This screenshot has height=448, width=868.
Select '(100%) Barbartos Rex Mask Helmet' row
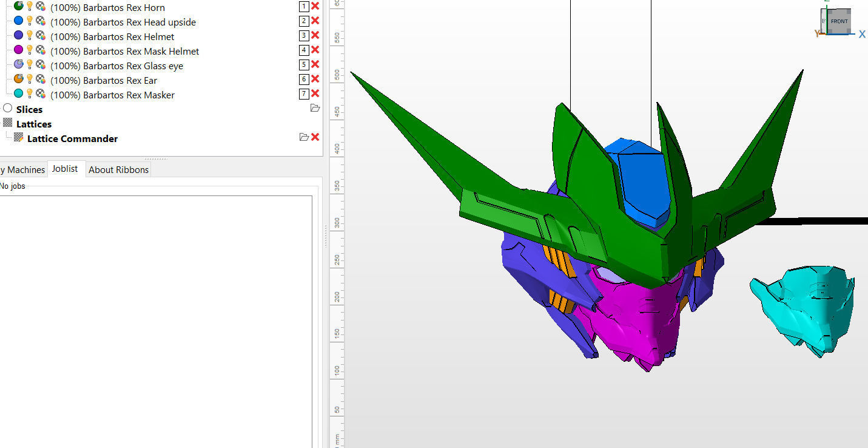pos(124,51)
